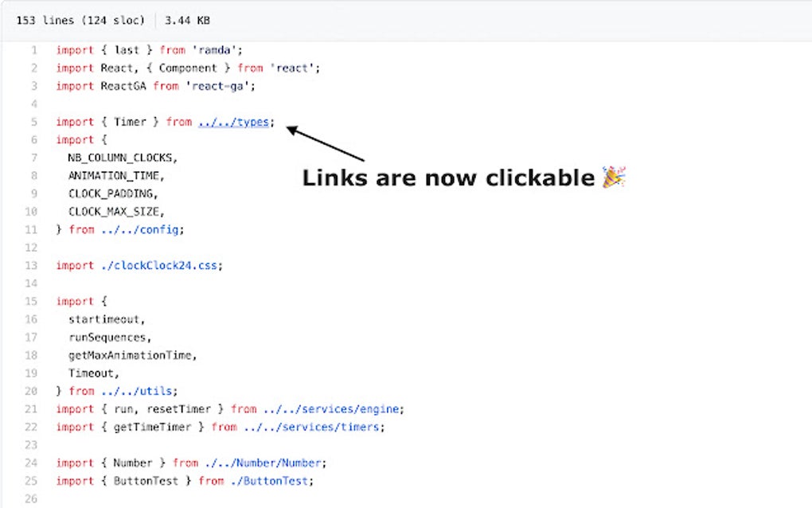Select line number 5 in the gutter
The image size is (812, 508).
click(x=34, y=122)
